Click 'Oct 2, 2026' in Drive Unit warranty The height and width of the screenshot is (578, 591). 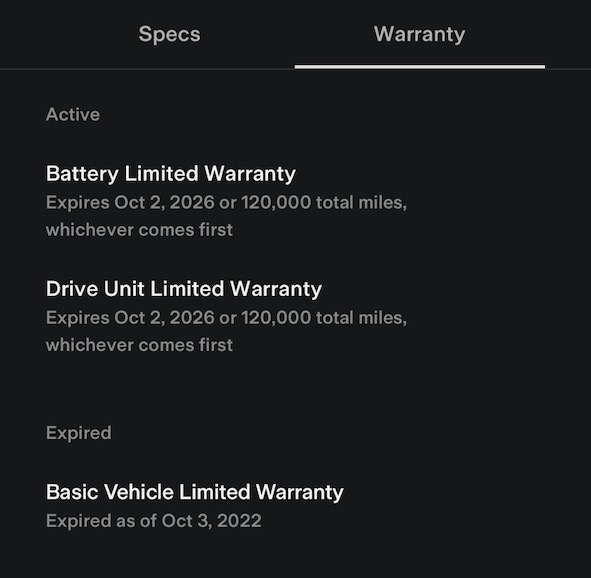164,318
